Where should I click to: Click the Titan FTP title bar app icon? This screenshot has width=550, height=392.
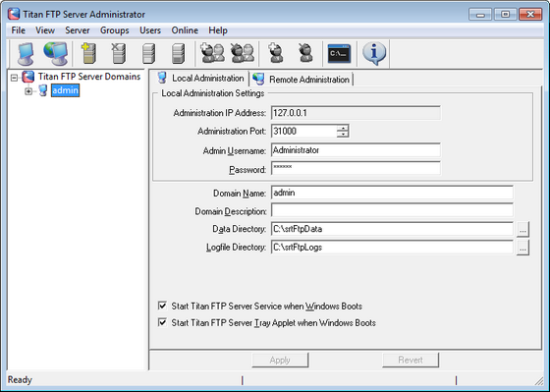coord(14,14)
